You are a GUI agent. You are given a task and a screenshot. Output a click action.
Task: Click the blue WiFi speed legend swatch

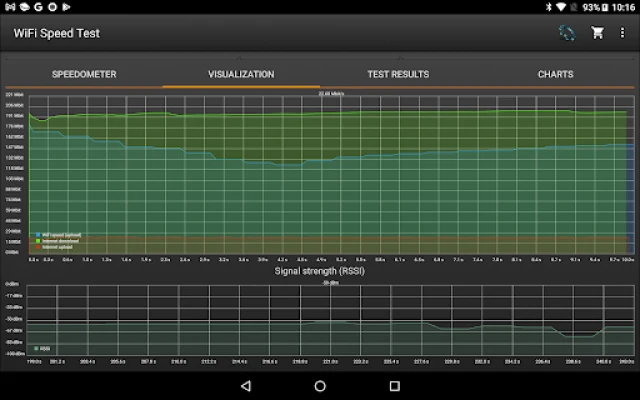37,235
